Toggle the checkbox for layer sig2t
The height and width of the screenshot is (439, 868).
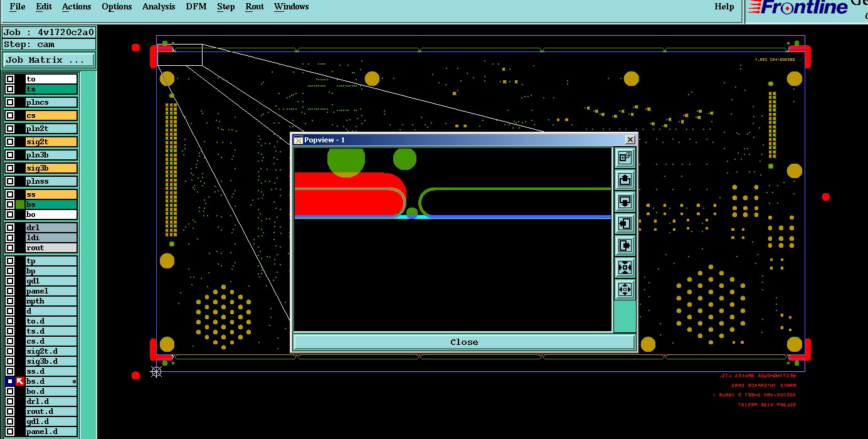click(10, 142)
